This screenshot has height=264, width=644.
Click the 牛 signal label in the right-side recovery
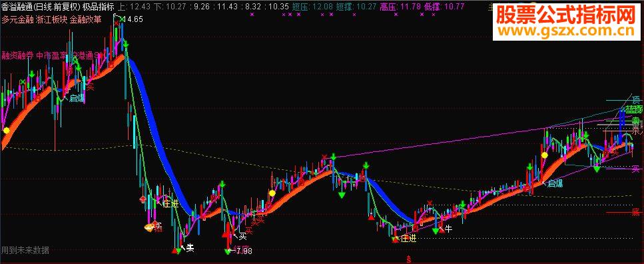point(449,229)
